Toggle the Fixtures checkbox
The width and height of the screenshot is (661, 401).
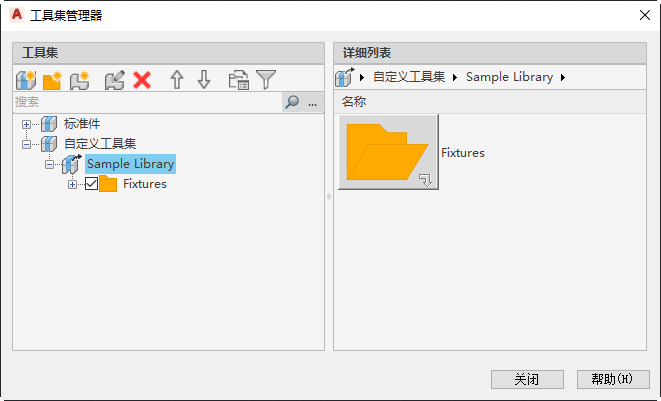point(92,184)
